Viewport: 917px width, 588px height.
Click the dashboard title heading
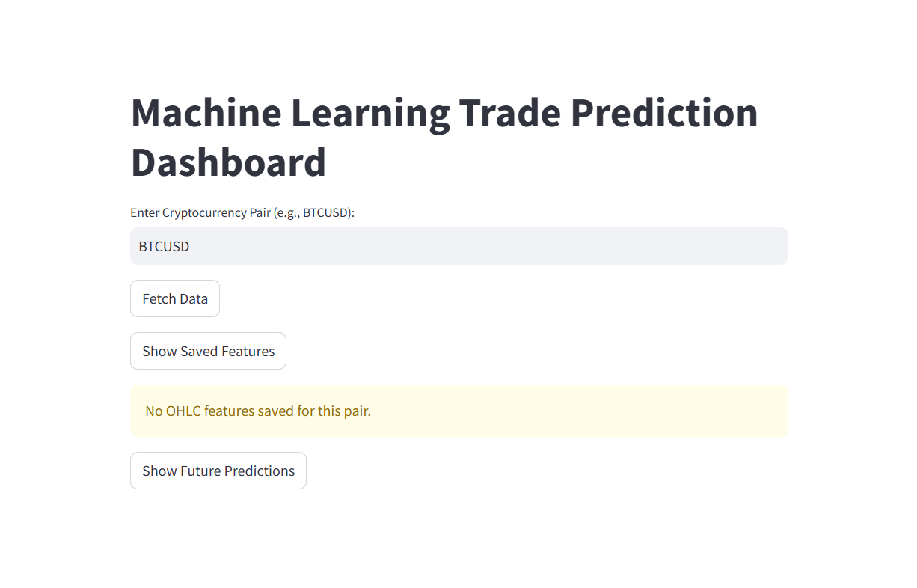(x=444, y=138)
